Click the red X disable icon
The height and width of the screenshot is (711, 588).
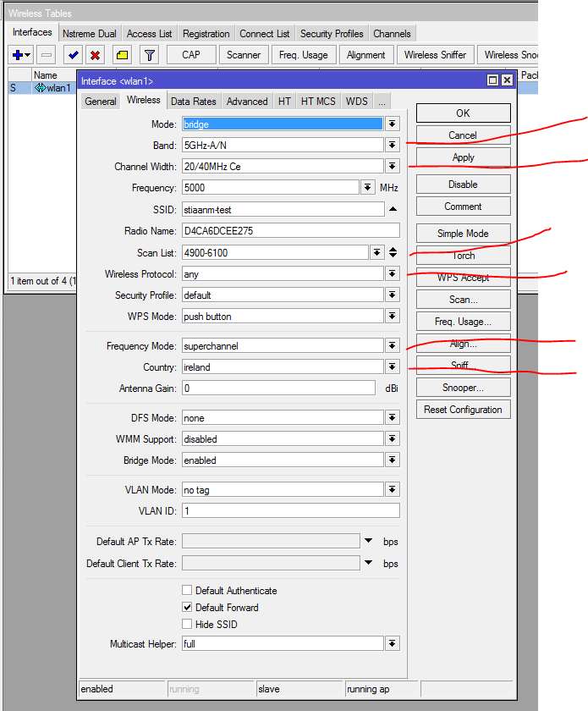[95, 55]
